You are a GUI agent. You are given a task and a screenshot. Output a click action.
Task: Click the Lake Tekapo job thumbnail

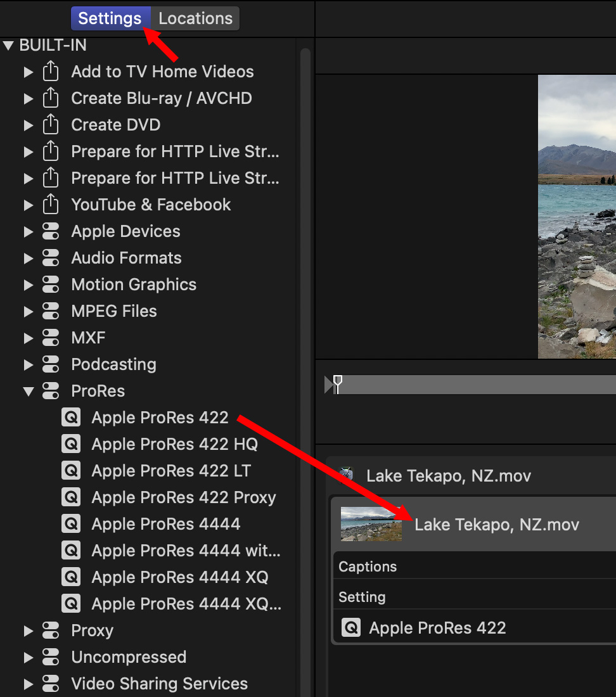pyautogui.click(x=371, y=524)
